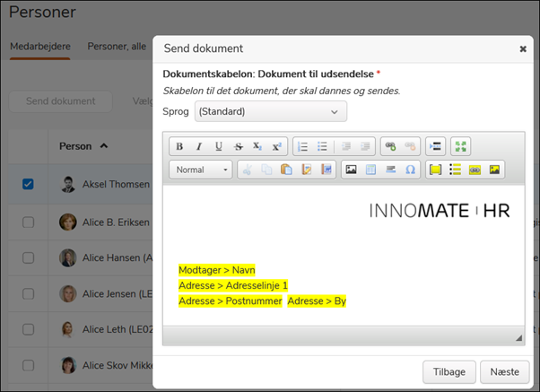Insert an image into the template
This screenshot has width=540, height=392.
tap(351, 170)
